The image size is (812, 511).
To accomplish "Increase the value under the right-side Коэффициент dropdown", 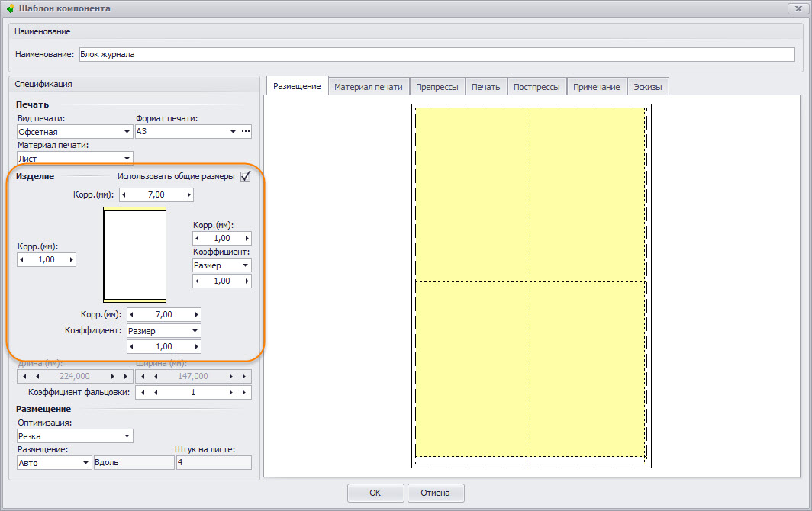I will tap(247, 281).
